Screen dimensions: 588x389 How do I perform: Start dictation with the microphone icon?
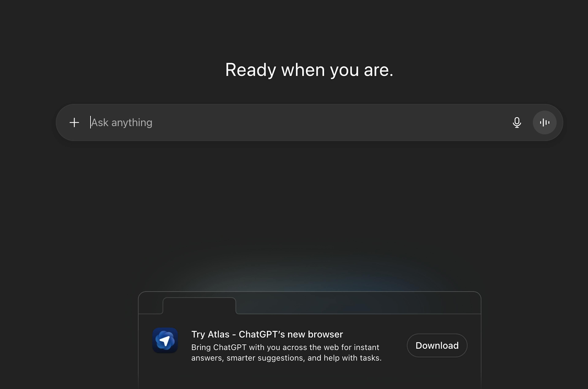(x=517, y=123)
